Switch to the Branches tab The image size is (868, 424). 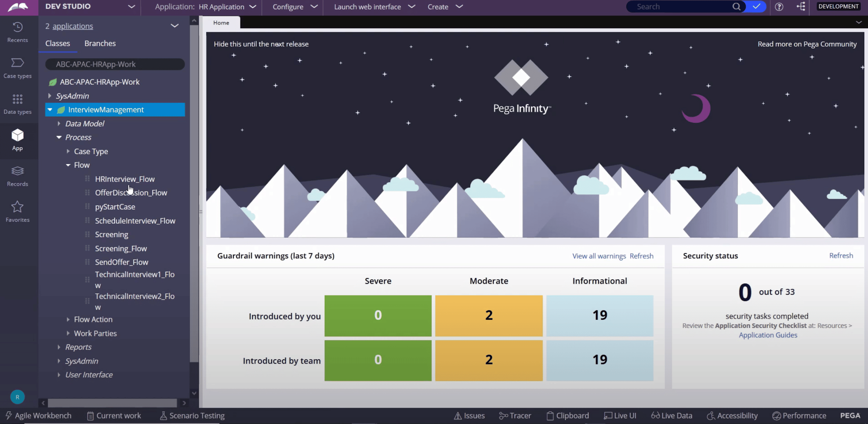100,43
